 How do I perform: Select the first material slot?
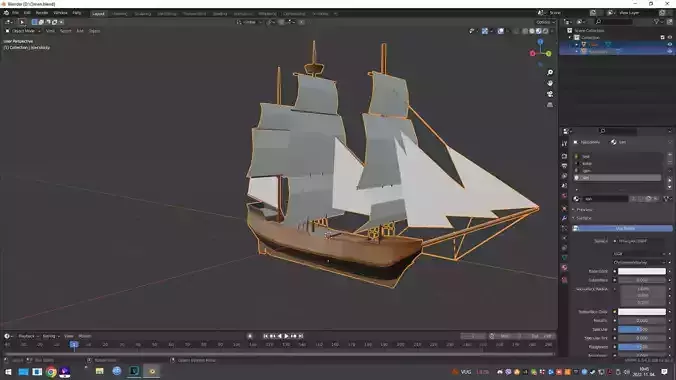(617, 156)
